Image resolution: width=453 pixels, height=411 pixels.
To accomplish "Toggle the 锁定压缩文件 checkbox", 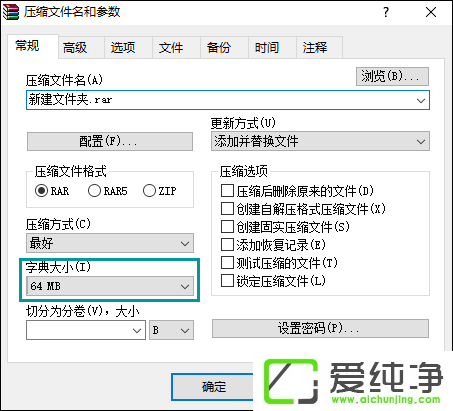I will (x=227, y=281).
